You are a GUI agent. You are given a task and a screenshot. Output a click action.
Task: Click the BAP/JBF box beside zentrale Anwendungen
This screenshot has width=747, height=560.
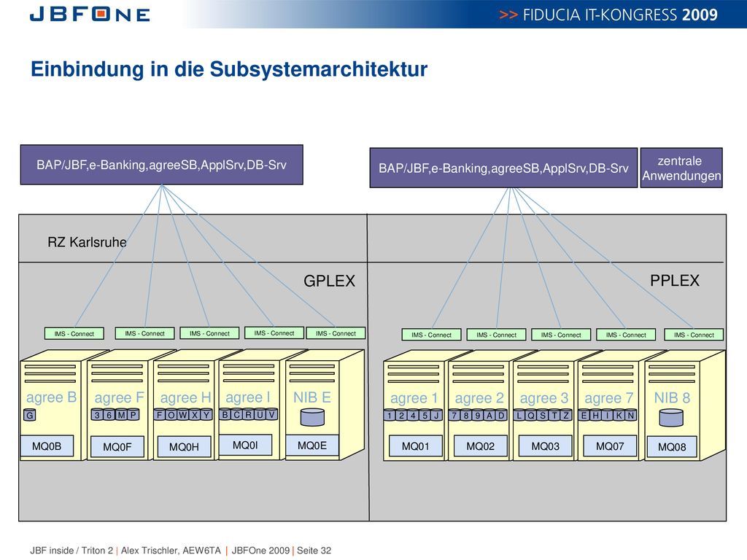click(503, 168)
